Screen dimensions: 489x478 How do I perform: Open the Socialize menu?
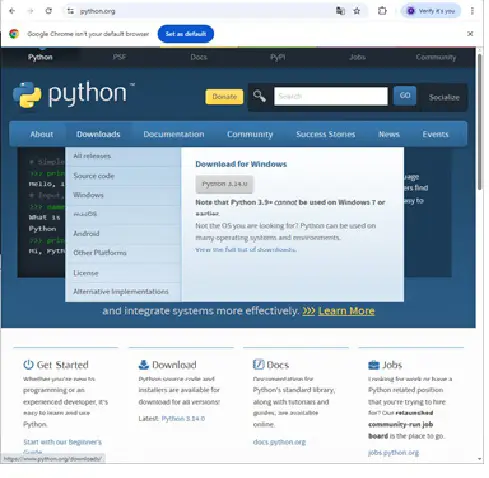444,97
